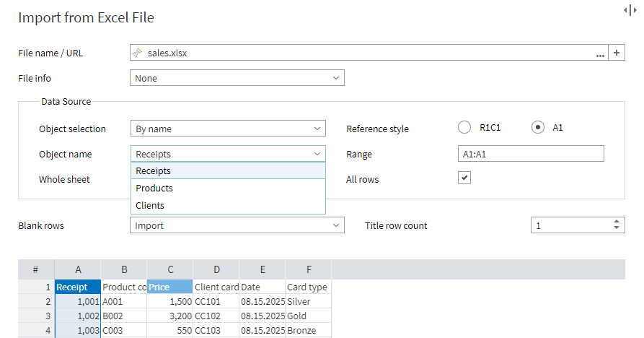This screenshot has height=338, width=644.
Task: Expand the File info dropdown
Action: 336,78
